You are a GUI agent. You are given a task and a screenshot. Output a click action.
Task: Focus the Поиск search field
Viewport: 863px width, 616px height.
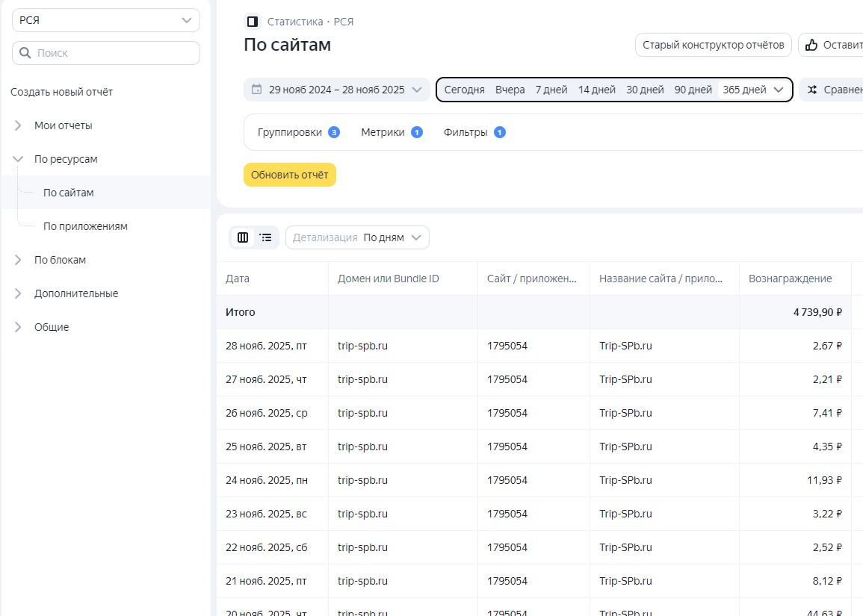tap(112, 53)
